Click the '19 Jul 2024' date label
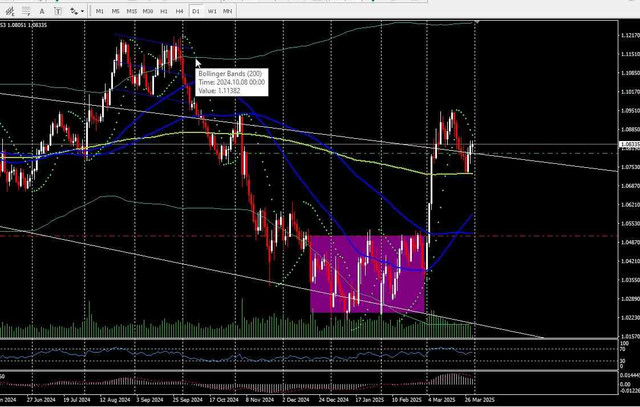This screenshot has width=640, height=407. click(x=76, y=400)
